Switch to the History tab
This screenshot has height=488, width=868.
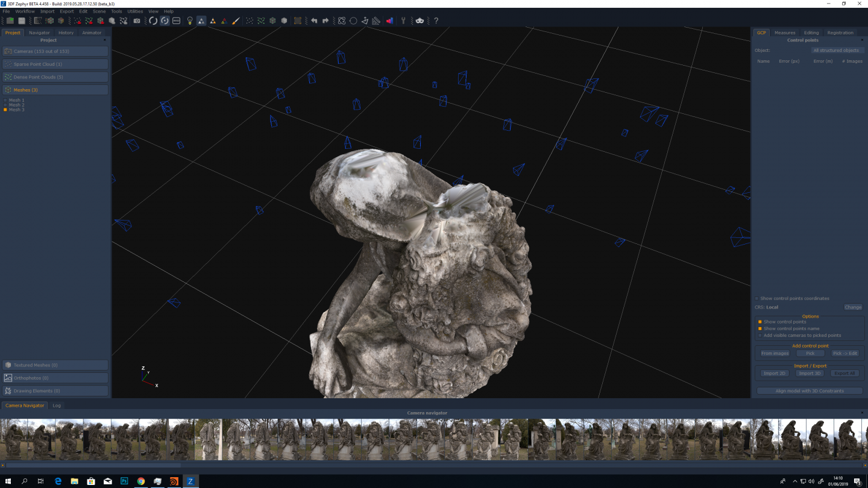66,33
